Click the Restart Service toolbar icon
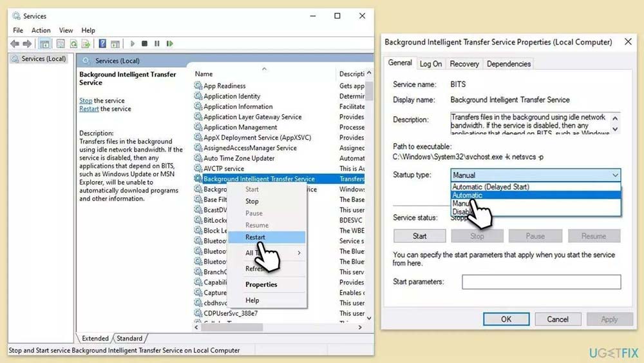 pyautogui.click(x=169, y=44)
